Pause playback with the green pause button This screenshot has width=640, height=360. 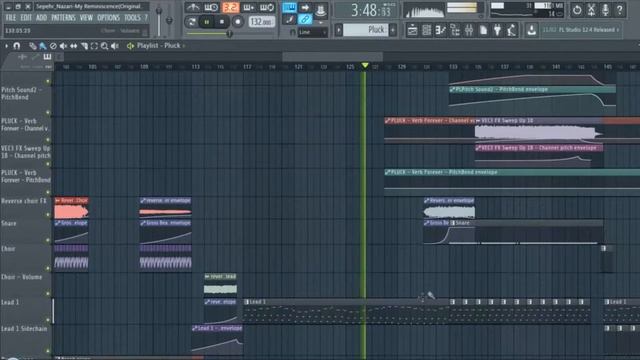(207, 22)
